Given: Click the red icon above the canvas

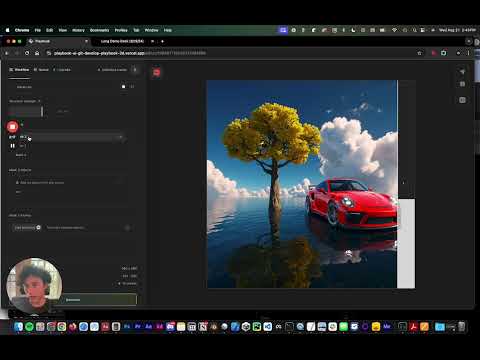Looking at the screenshot, I should click(156, 72).
